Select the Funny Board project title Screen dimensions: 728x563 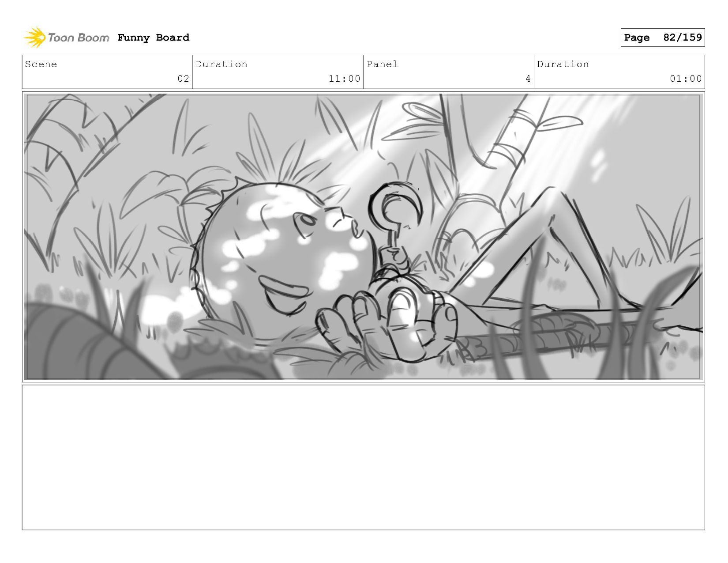(x=154, y=38)
